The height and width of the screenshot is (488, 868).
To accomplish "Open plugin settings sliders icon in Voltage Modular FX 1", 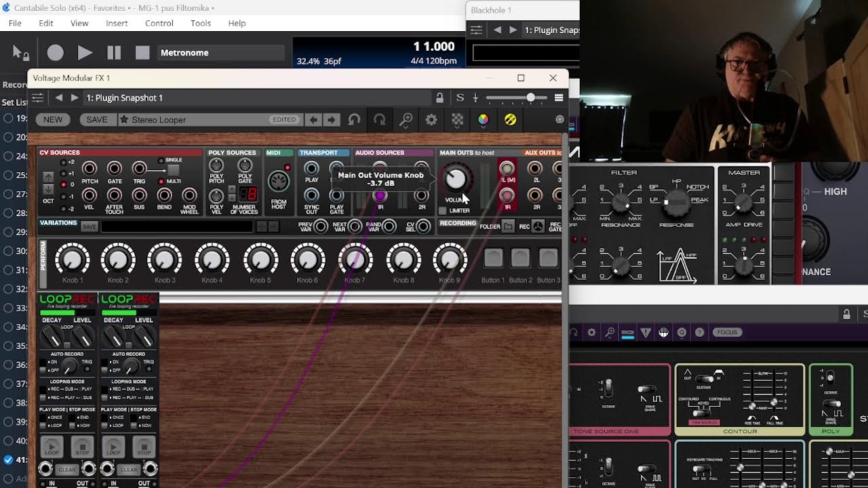I will coord(38,98).
